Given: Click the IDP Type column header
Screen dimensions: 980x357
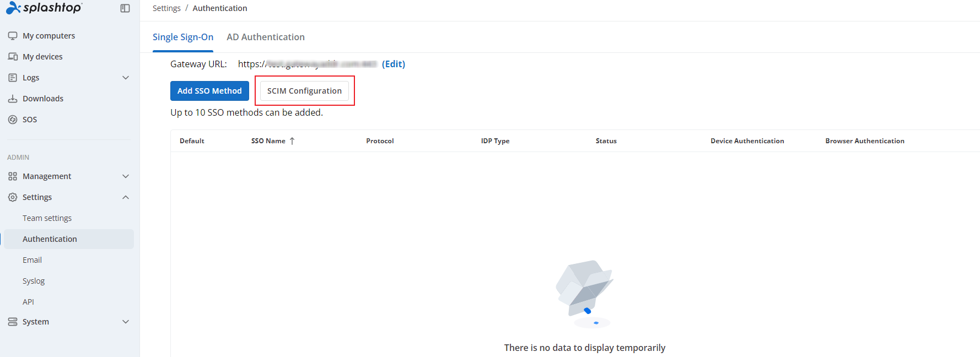Looking at the screenshot, I should coord(495,141).
